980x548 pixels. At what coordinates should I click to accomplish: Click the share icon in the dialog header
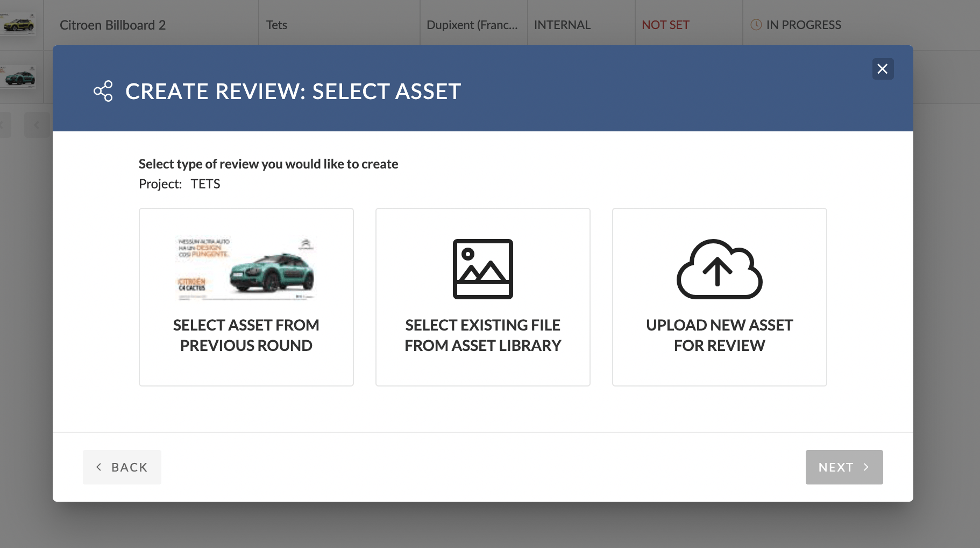[103, 91]
